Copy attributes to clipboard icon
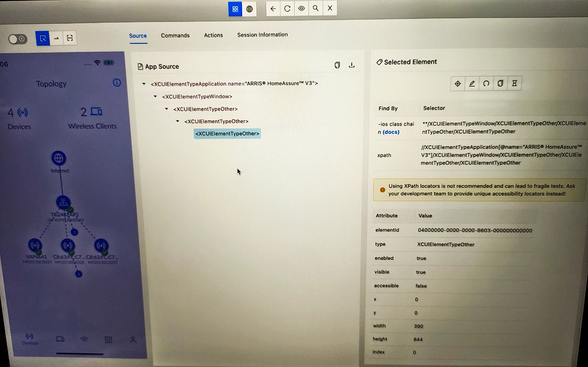The image size is (588, 367). (x=501, y=84)
